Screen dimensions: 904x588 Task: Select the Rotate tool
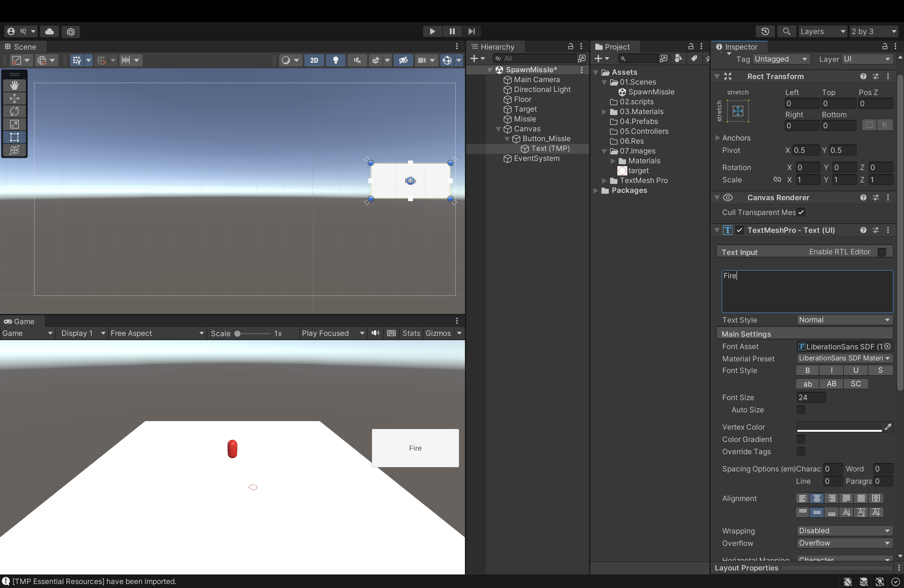[x=14, y=111]
